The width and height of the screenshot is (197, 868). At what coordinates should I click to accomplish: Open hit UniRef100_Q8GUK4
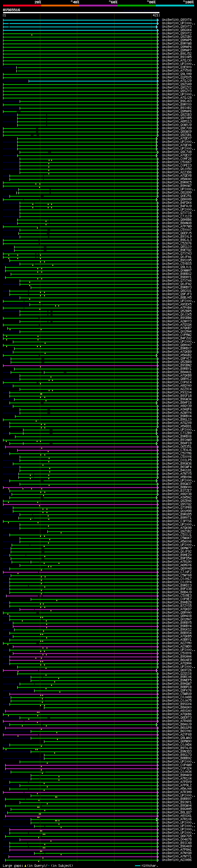[176, 30]
